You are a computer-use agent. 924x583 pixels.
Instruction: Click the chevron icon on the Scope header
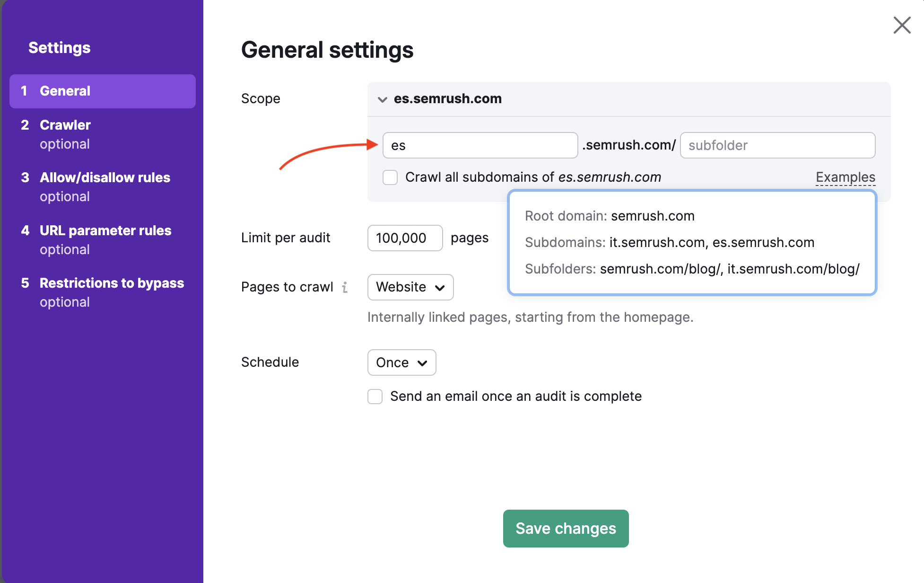coord(382,99)
